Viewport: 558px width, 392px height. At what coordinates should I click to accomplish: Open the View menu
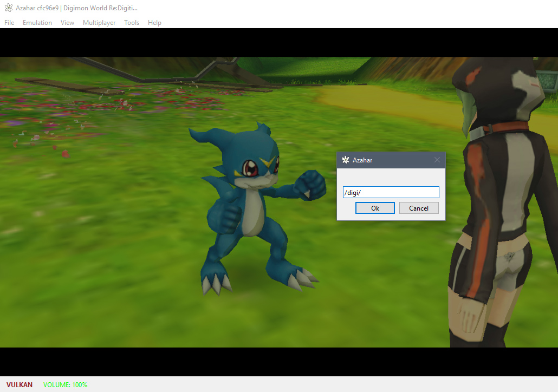[x=67, y=22]
